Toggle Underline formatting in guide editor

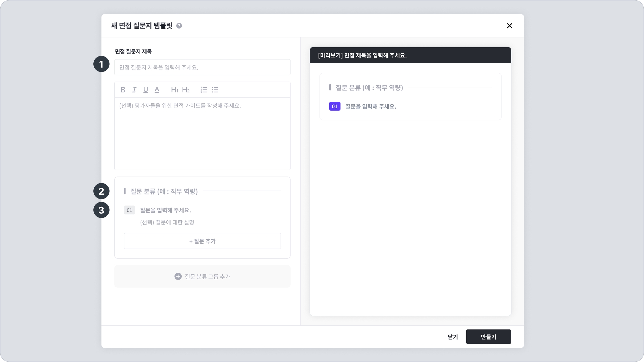tap(146, 90)
